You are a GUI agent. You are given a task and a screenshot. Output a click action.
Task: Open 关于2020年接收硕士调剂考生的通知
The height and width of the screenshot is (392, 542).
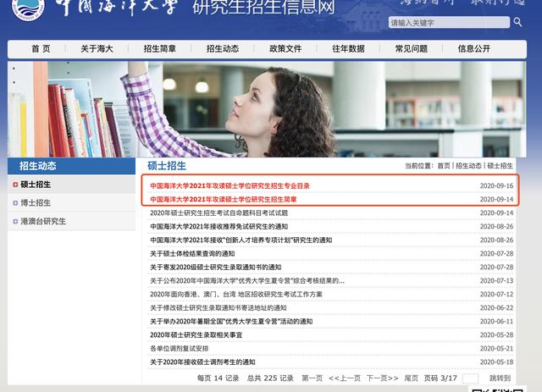[202, 362]
